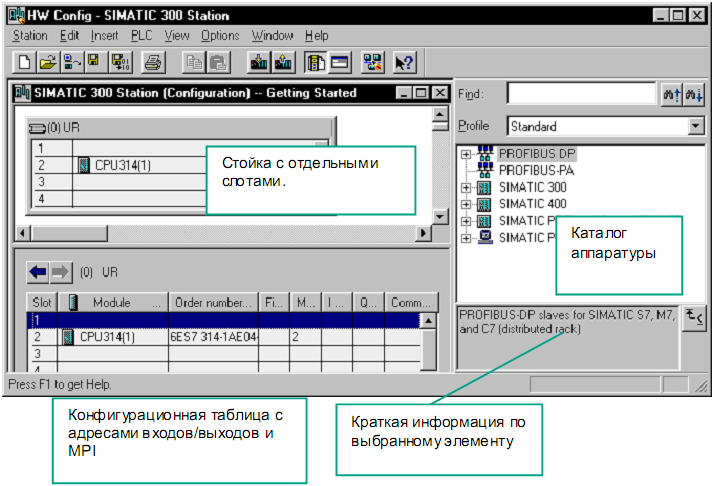Click the Open online station icon

click(72, 62)
